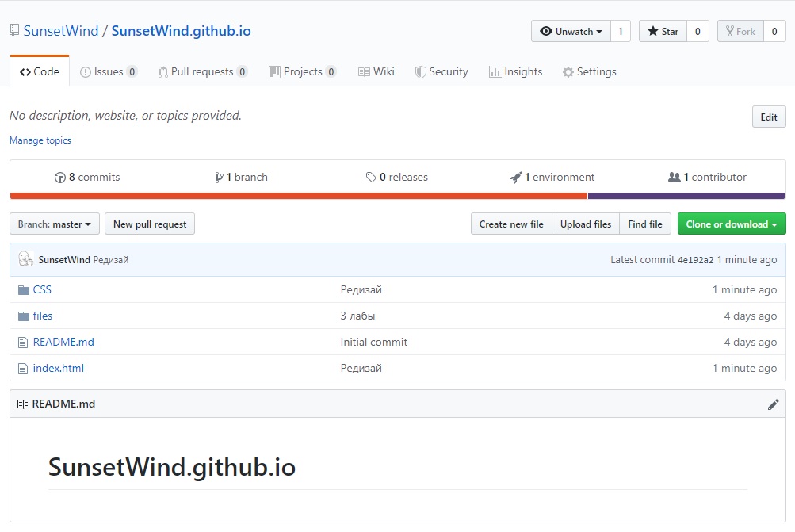Open the Clone or download dropdown

coord(731,224)
